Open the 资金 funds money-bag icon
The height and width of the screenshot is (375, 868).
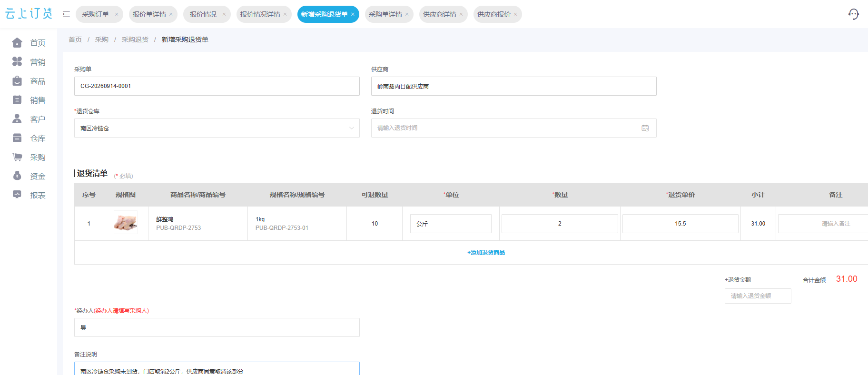[x=17, y=176]
